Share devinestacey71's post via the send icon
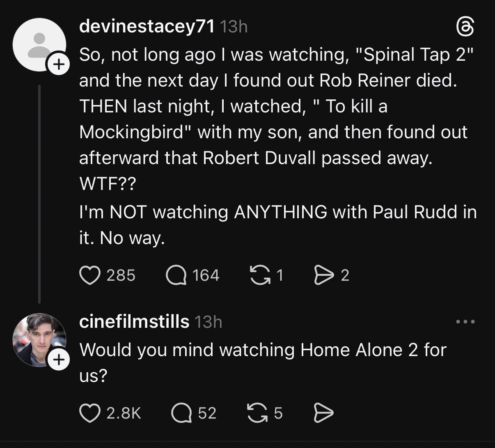Viewport: 495px width, 448px height. coord(324,275)
